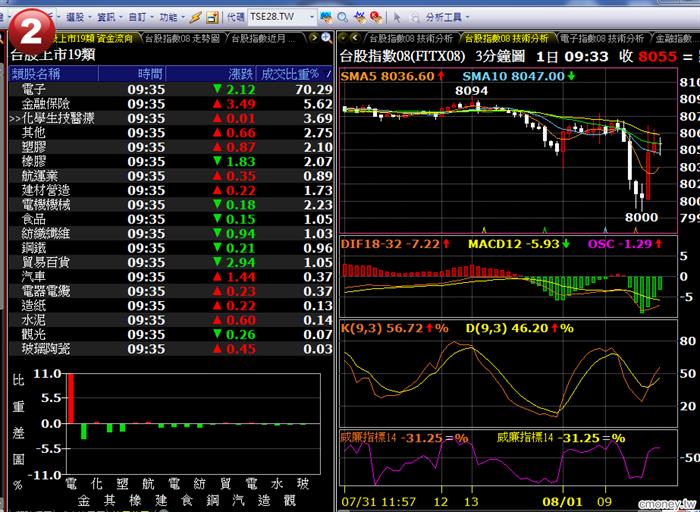Click the tall red 電子 bar in 比重差 chart
700x512 pixels.
point(71,398)
